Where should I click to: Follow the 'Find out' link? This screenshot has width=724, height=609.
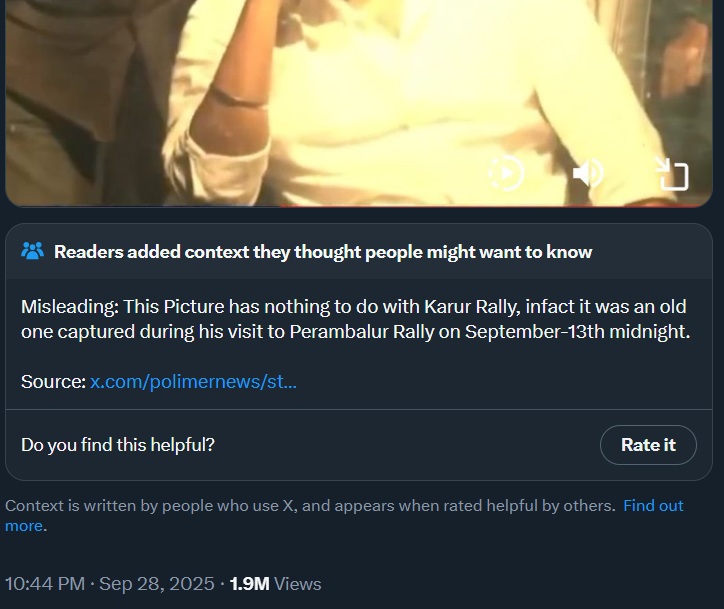(653, 505)
